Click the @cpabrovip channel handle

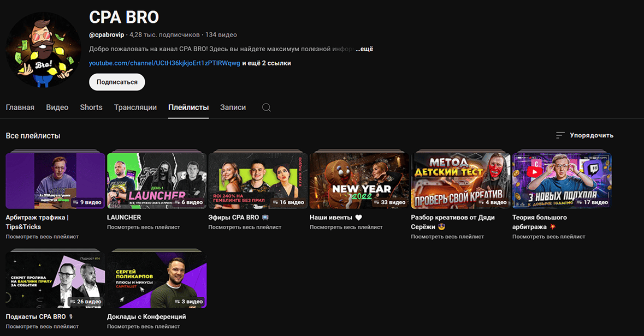click(x=107, y=35)
